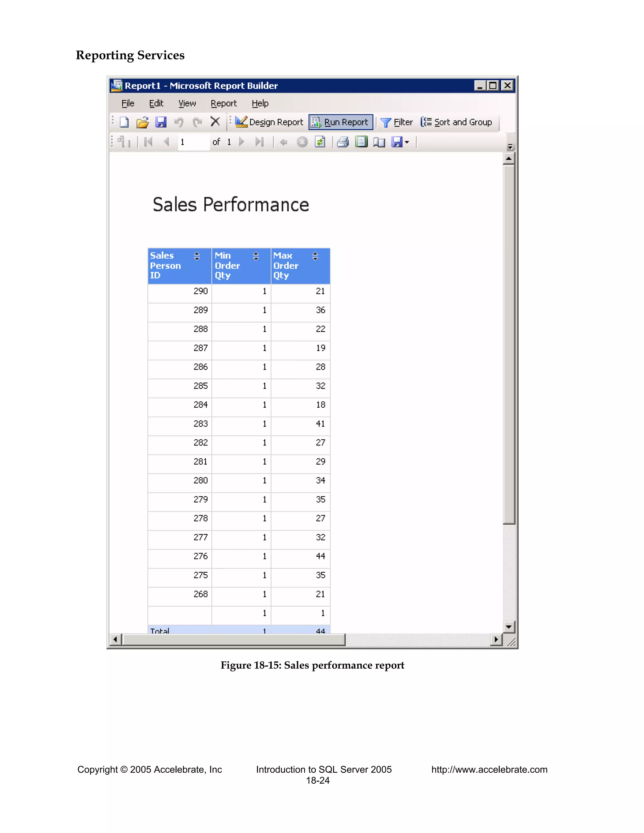Click the Refresh report icon

point(320,142)
